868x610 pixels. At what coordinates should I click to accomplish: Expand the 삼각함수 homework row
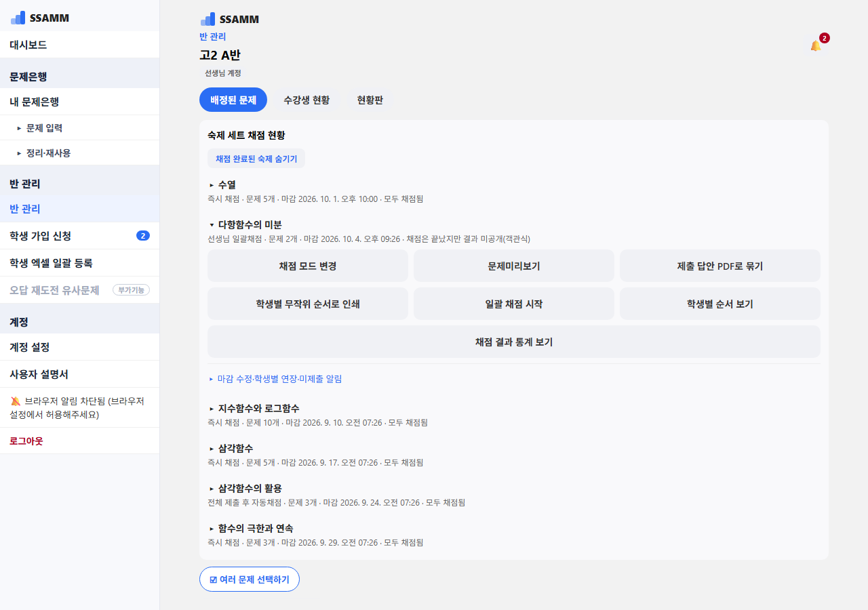[231, 449]
